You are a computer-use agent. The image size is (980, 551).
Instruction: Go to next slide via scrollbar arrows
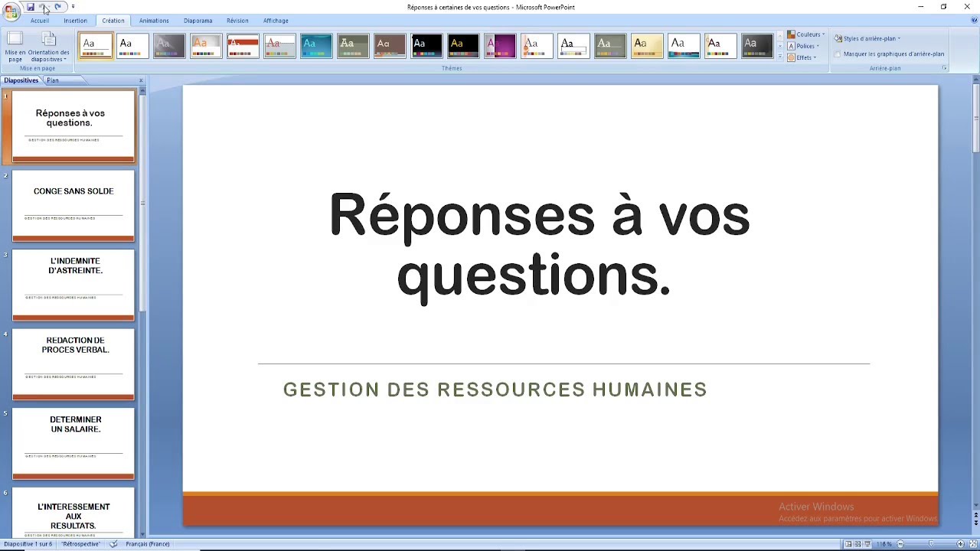[976, 523]
